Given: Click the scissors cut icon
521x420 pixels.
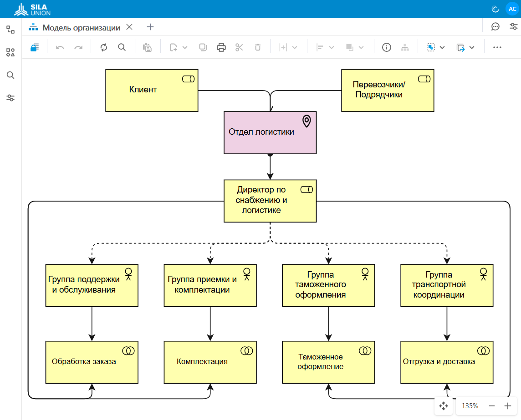Looking at the screenshot, I should click(239, 47).
